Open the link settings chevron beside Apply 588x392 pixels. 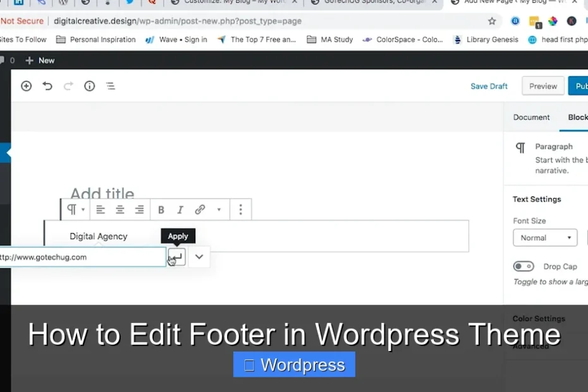[199, 257]
